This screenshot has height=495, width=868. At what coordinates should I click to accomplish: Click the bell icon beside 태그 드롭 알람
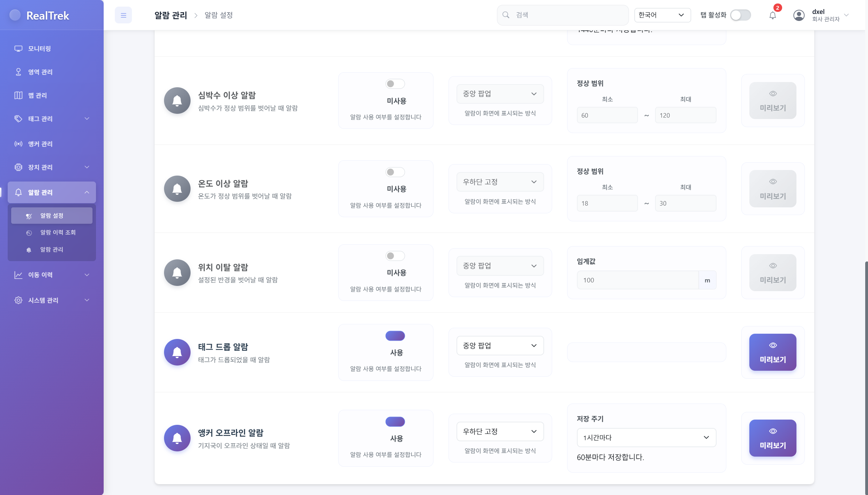click(177, 352)
